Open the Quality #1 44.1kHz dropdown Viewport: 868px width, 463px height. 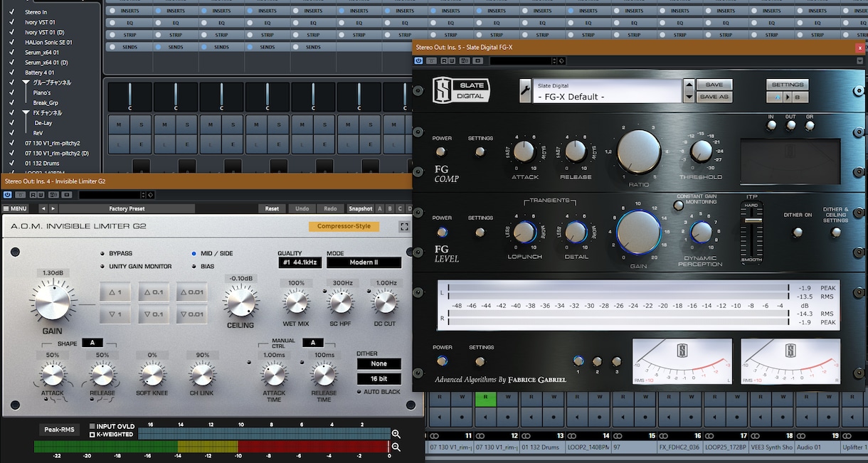pos(300,262)
